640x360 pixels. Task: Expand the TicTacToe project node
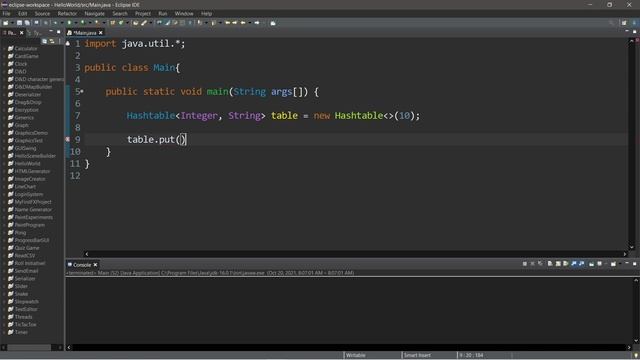click(4, 324)
